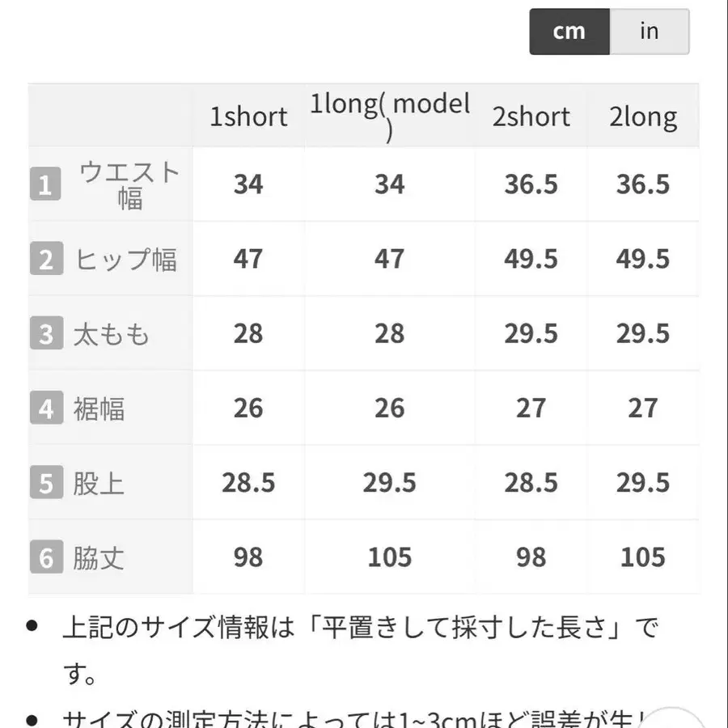Select the 1short column header
This screenshot has height=728, width=728.
pos(248,116)
